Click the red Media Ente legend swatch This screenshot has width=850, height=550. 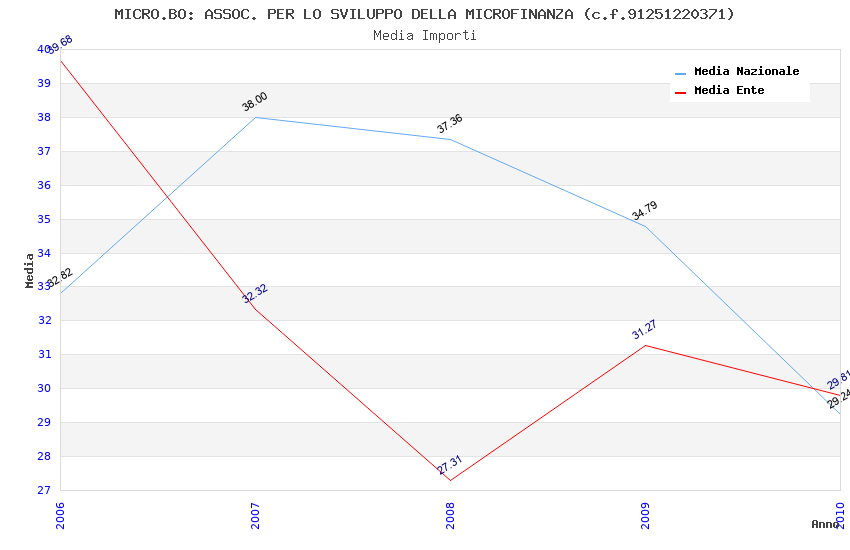[681, 92]
